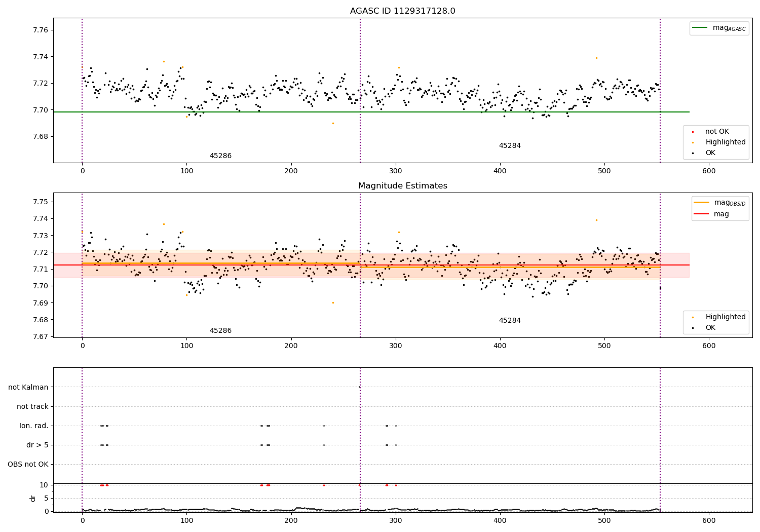The image size is (760, 532).
Task: Click the 45286 label in the AGASC ID plot
Action: click(220, 156)
